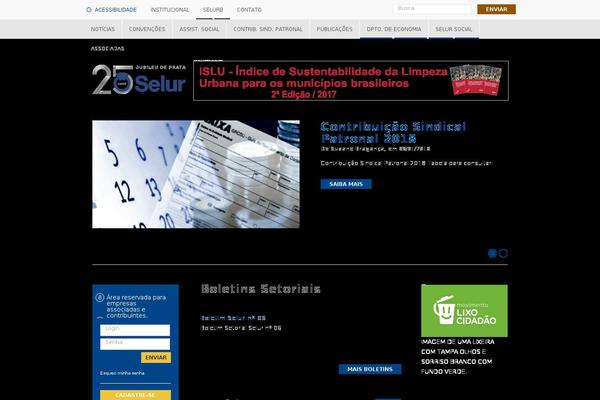Open Publicações tab
The width and height of the screenshot is (600, 400).
tap(334, 29)
